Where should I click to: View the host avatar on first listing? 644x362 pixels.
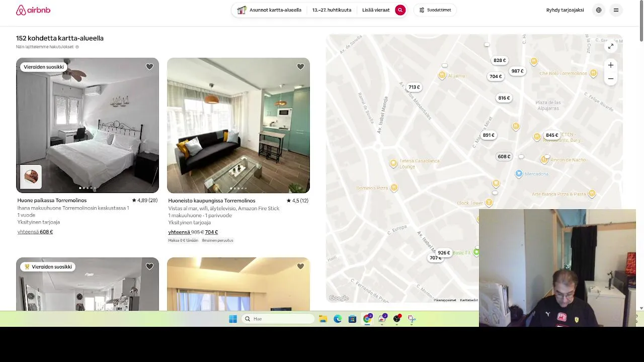[31, 176]
